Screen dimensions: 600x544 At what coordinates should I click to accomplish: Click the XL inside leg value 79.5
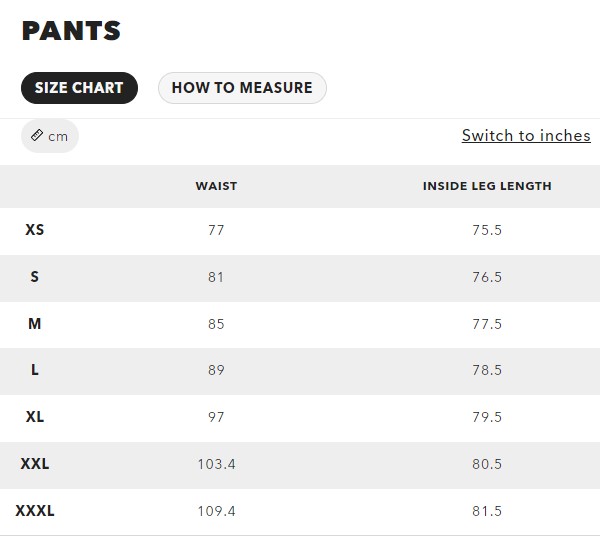click(x=487, y=417)
